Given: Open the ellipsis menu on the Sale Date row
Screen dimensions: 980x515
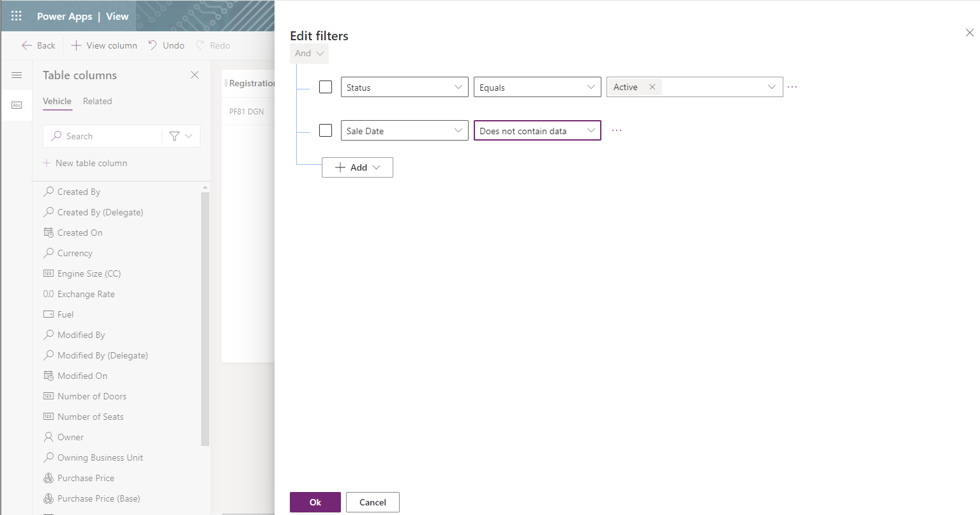Looking at the screenshot, I should coord(616,130).
